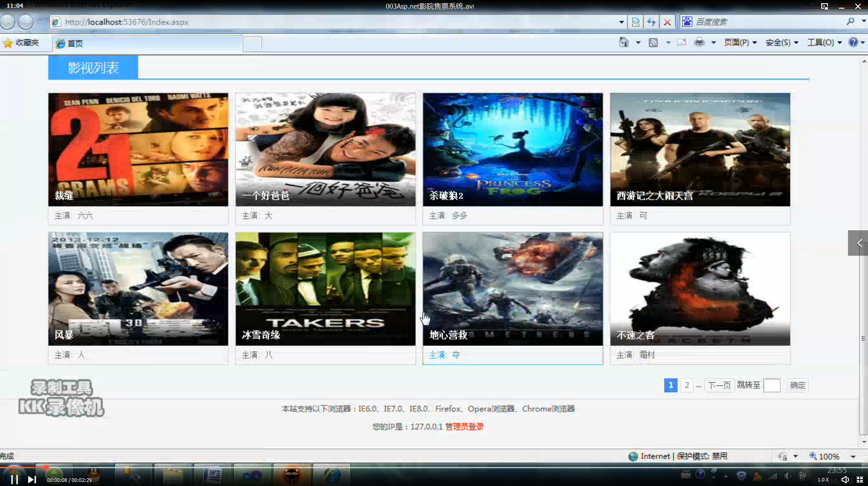Open the 收藏夹 favorites button
The height and width of the screenshot is (486, 868).
tap(21, 43)
